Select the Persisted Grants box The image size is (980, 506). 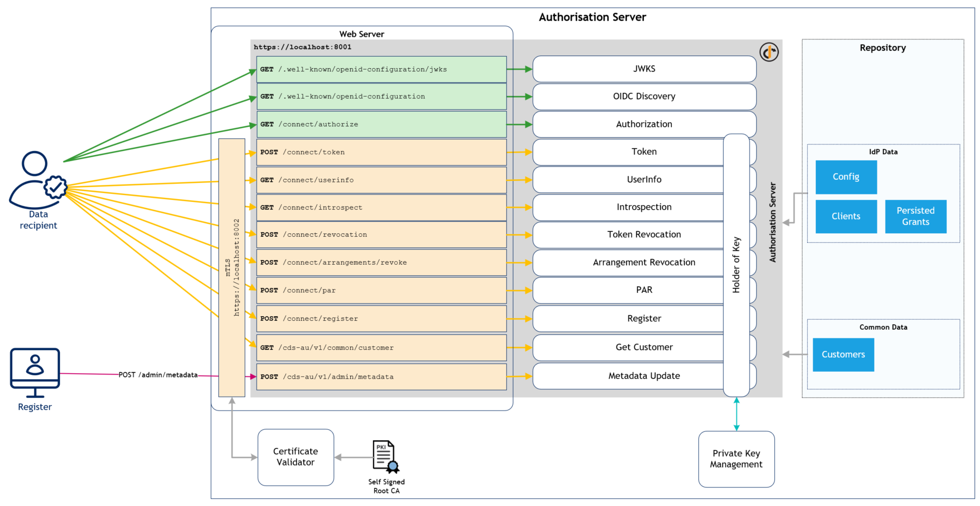[x=915, y=217]
